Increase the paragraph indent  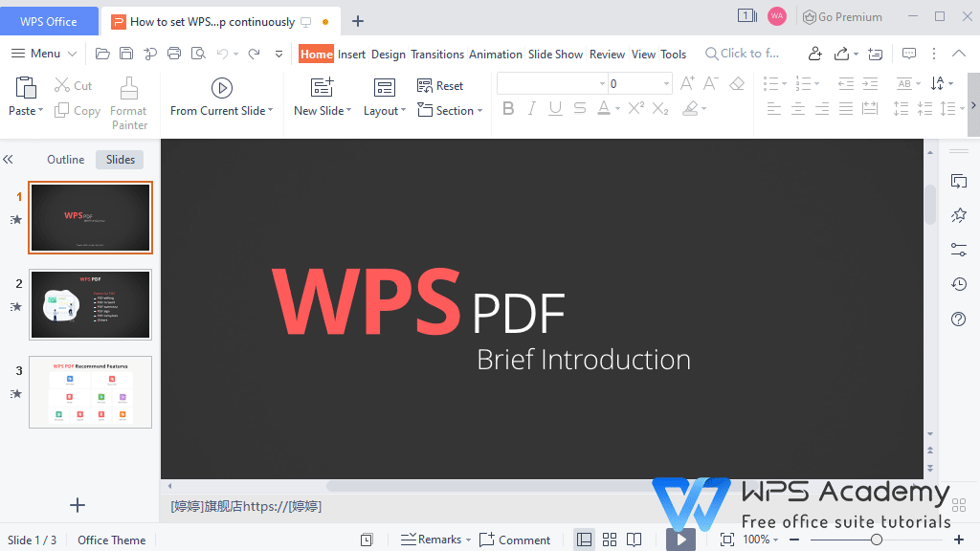pos(870,83)
